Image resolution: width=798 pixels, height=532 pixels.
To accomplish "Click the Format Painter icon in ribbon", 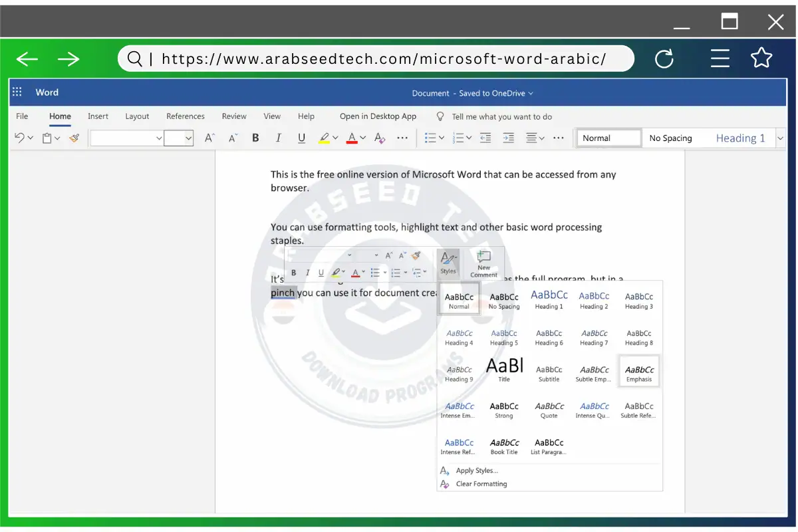I will click(x=74, y=138).
